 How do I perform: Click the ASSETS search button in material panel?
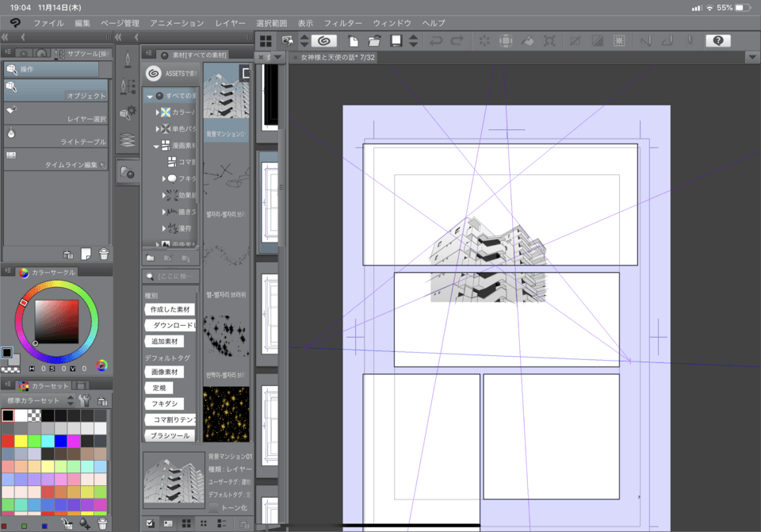click(171, 73)
